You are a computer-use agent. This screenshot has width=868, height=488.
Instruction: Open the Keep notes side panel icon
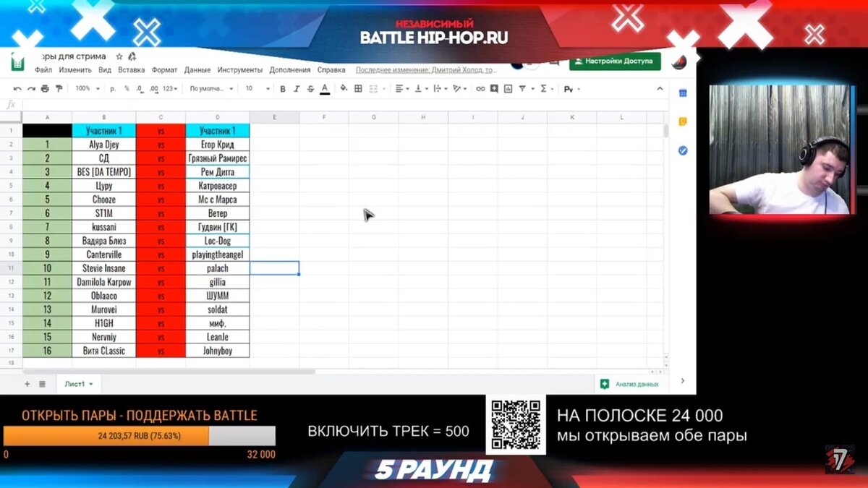(x=682, y=122)
